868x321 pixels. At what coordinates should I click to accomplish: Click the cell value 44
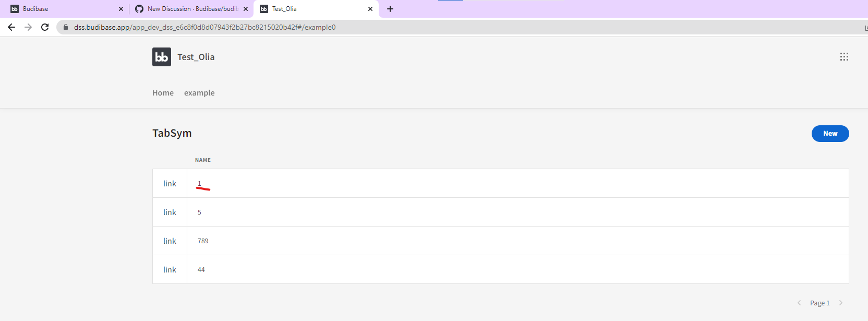(201, 270)
